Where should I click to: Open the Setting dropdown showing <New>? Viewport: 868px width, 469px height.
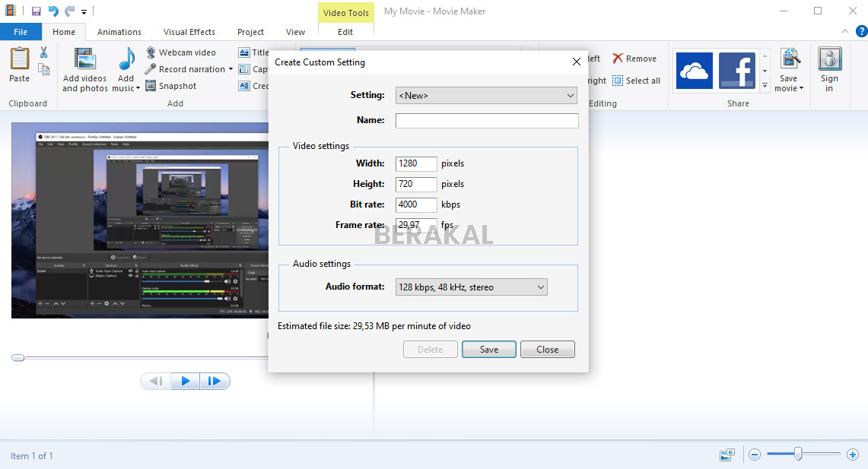tap(485, 95)
